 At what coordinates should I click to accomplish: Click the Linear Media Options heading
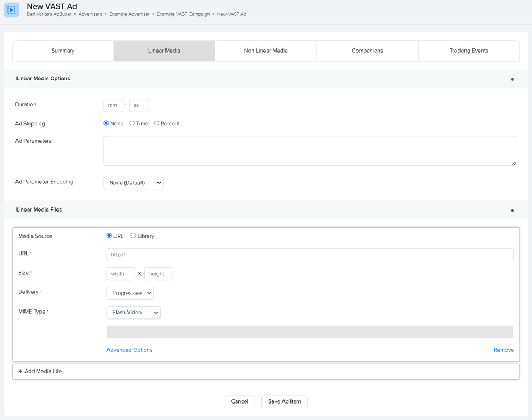pyautogui.click(x=43, y=78)
